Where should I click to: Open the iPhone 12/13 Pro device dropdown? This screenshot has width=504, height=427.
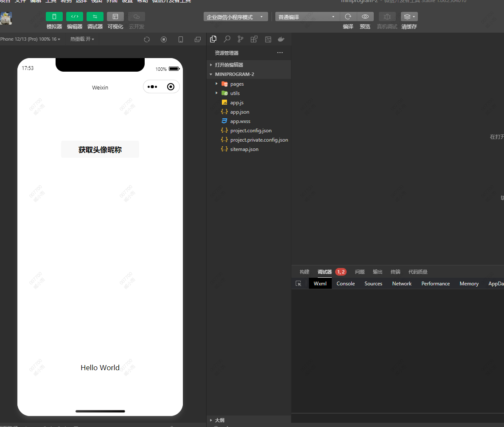click(30, 39)
